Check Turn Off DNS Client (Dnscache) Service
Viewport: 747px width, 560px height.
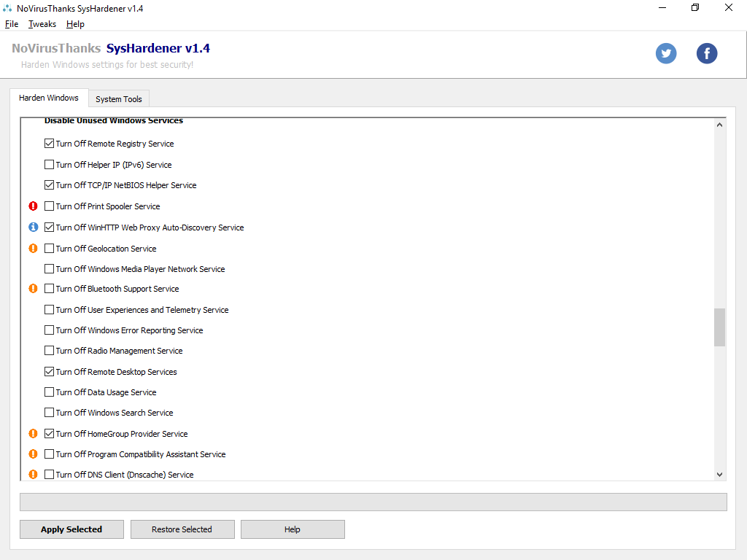49,474
